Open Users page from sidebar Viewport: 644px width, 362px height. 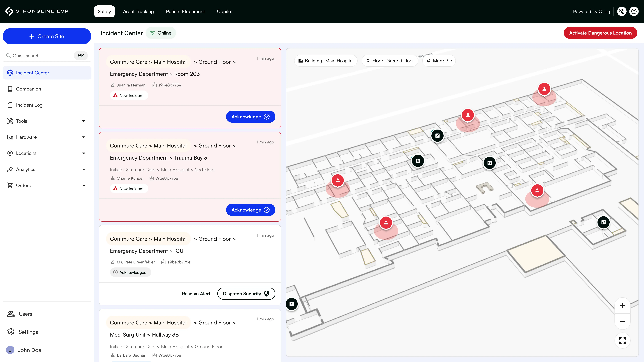point(25,314)
